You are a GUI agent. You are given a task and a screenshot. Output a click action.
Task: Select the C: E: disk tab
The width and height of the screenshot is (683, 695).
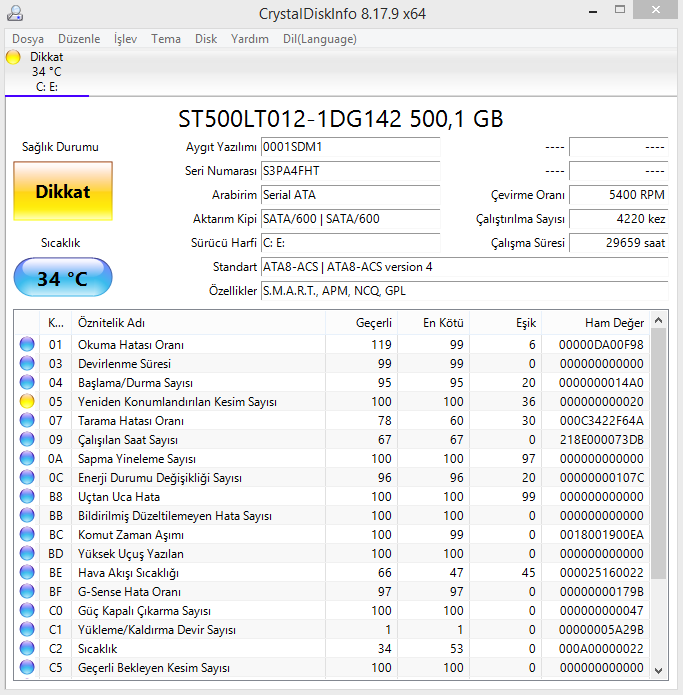(47, 87)
